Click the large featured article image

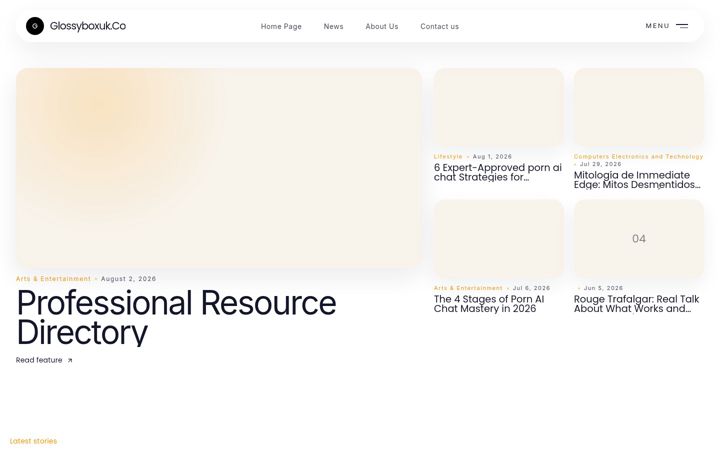tap(219, 168)
